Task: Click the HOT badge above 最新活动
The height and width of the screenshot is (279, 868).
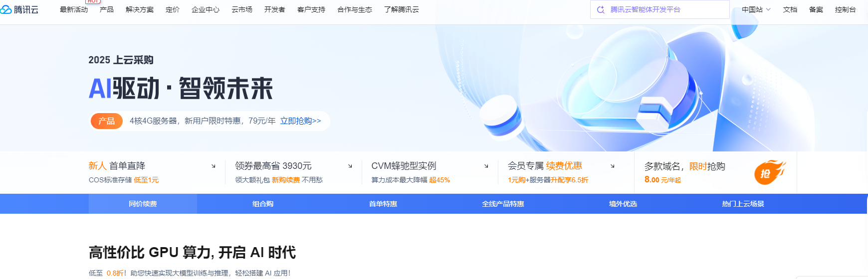Action: click(x=93, y=1)
